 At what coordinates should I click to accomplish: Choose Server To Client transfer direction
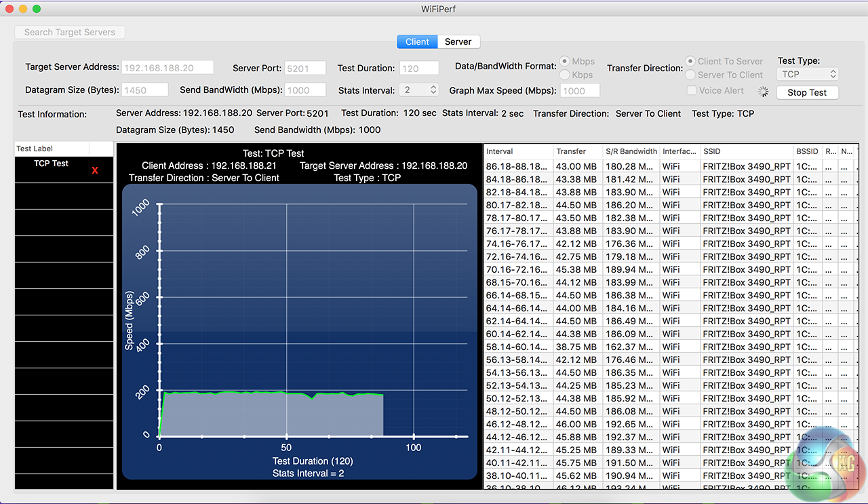(690, 75)
